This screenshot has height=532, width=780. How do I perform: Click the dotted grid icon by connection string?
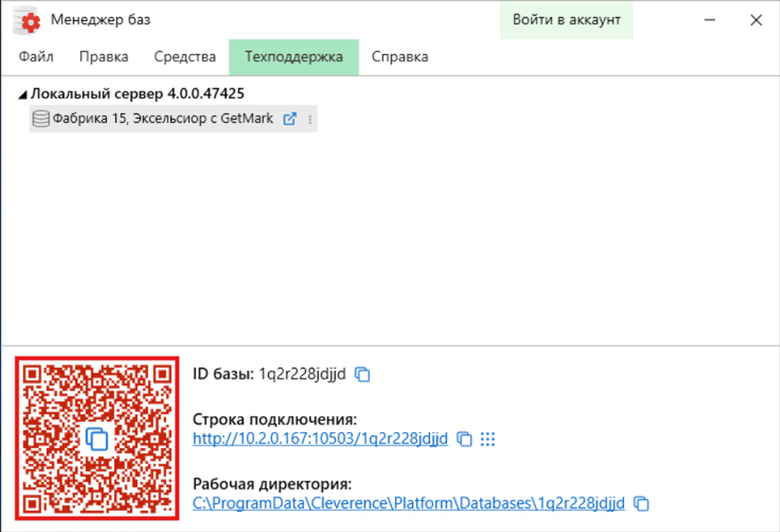coord(488,439)
